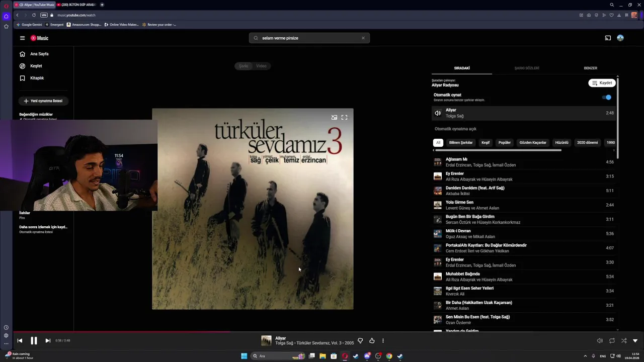Open a new browser tab
The height and width of the screenshot is (362, 644).
coord(102,5)
